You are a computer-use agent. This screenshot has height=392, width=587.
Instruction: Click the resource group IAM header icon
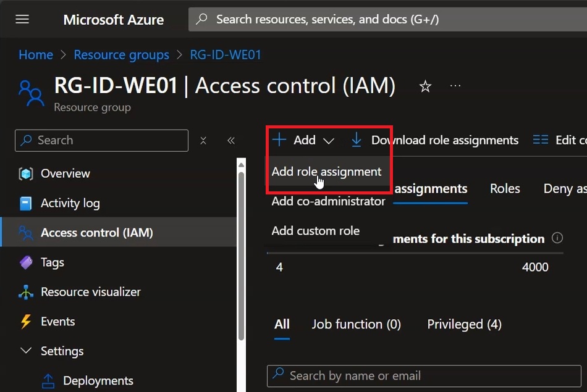pyautogui.click(x=31, y=93)
